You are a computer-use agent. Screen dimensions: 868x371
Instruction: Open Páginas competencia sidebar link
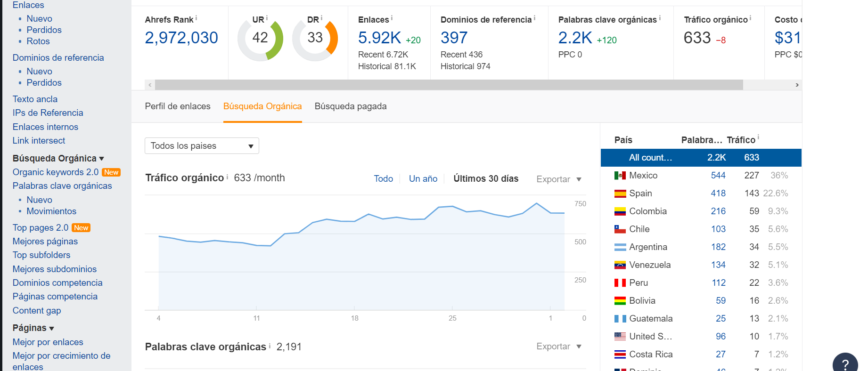pyautogui.click(x=55, y=297)
